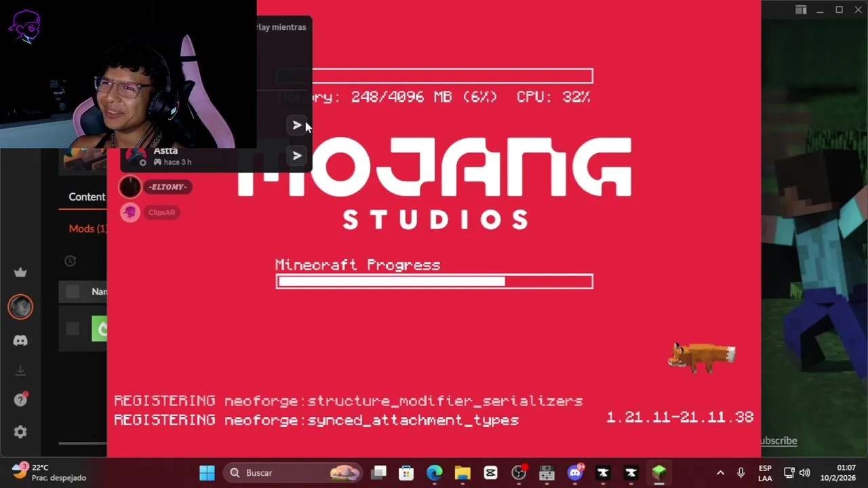
Task: Open the 22°C weather widget
Action: [x=49, y=472]
